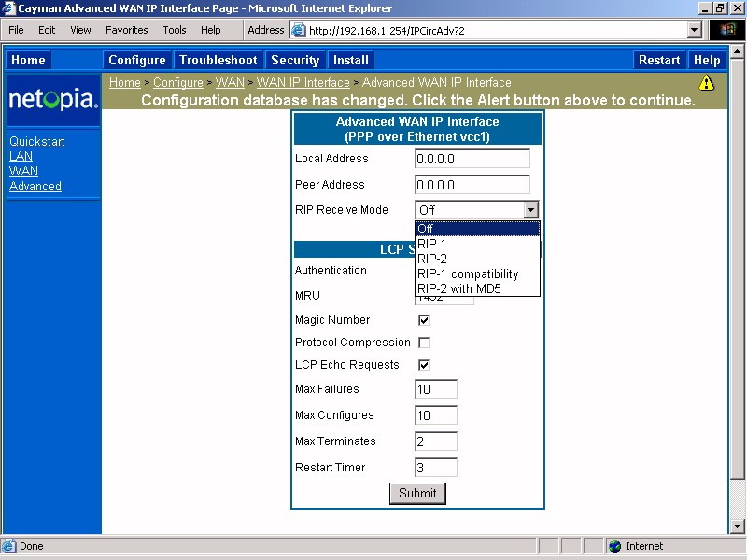Select RIP-1 compatibility option
This screenshot has height=560, width=747.
[x=477, y=273]
